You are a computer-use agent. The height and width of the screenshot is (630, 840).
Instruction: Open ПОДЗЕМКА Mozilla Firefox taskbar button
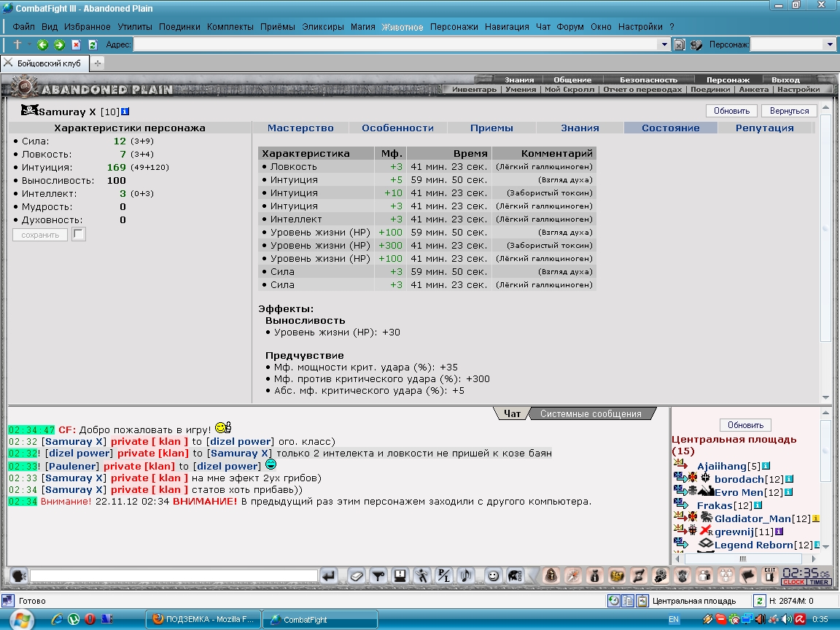(203, 619)
